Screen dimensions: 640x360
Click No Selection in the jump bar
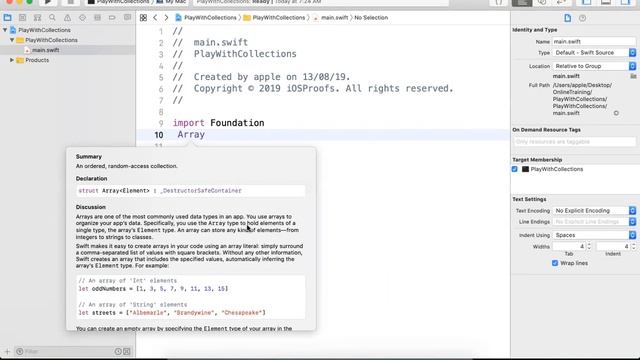click(x=371, y=18)
